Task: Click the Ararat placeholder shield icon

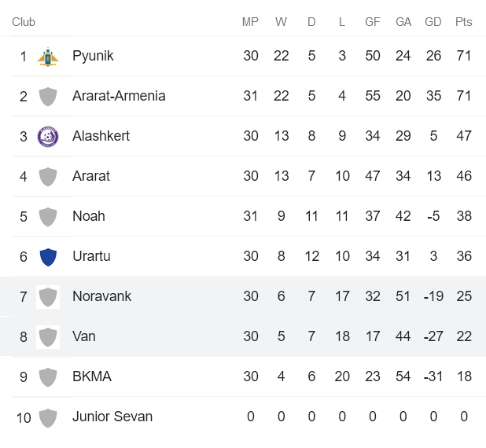Action: tap(48, 177)
